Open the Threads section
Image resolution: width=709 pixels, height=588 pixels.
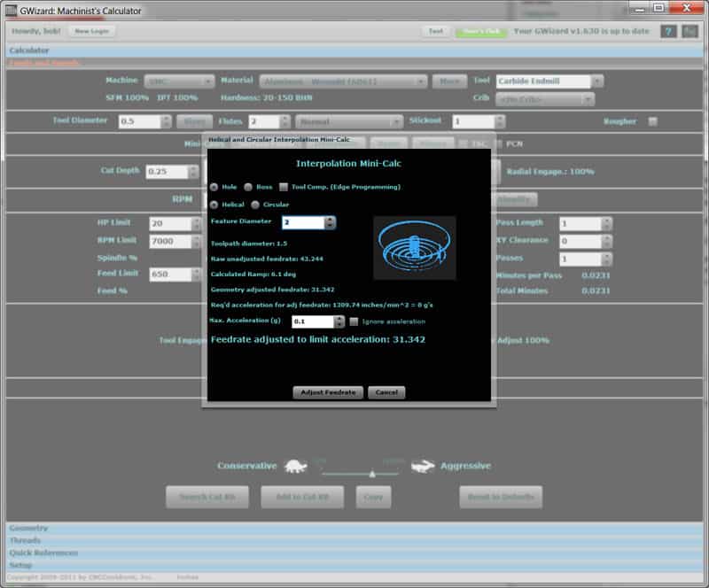click(354, 540)
